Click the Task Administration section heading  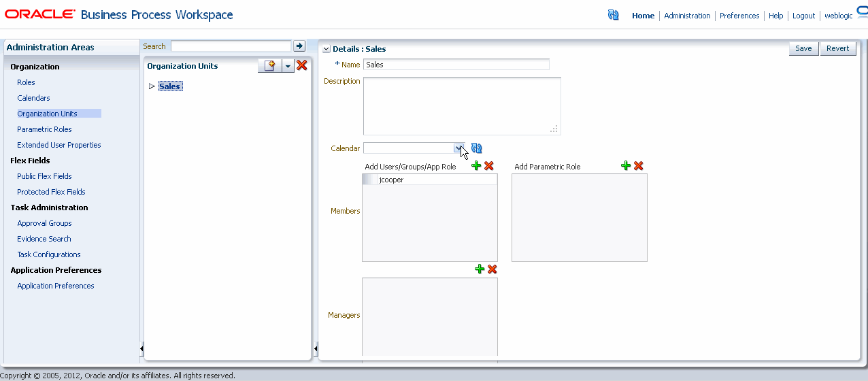click(49, 208)
